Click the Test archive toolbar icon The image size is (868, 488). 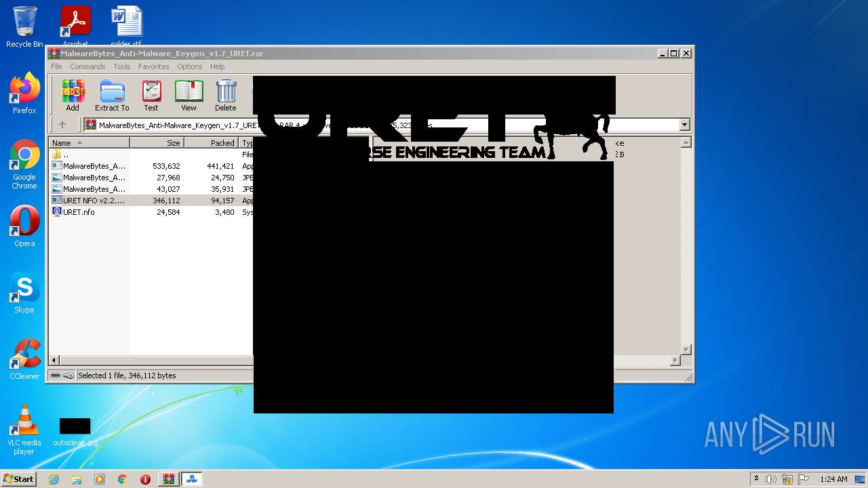pyautogui.click(x=151, y=96)
